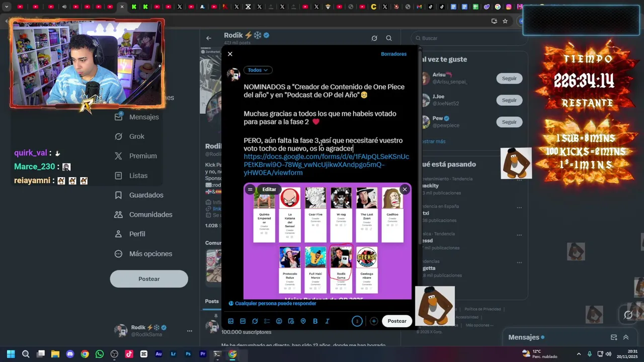Open TikTok from taskbar
The width and height of the screenshot is (644, 362).
pyautogui.click(x=129, y=354)
